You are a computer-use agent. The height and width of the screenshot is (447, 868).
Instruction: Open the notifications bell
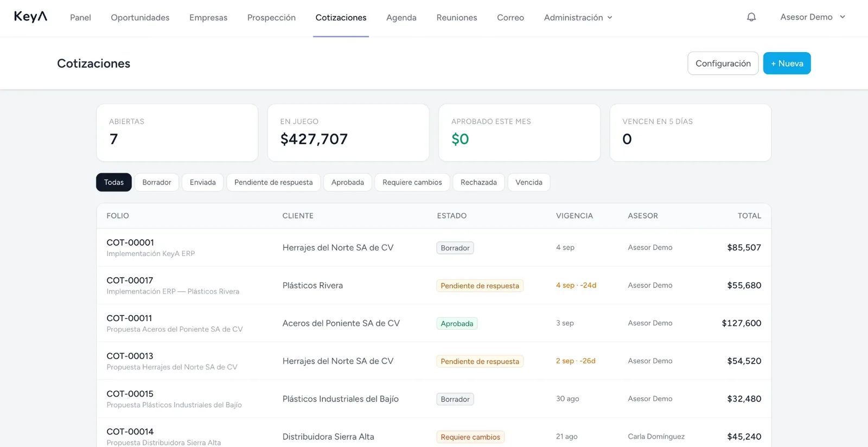pos(751,17)
